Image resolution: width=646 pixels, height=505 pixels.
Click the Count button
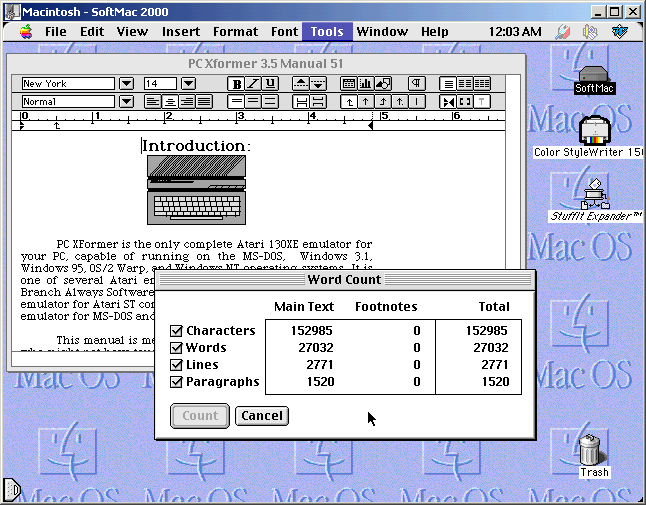tap(200, 416)
